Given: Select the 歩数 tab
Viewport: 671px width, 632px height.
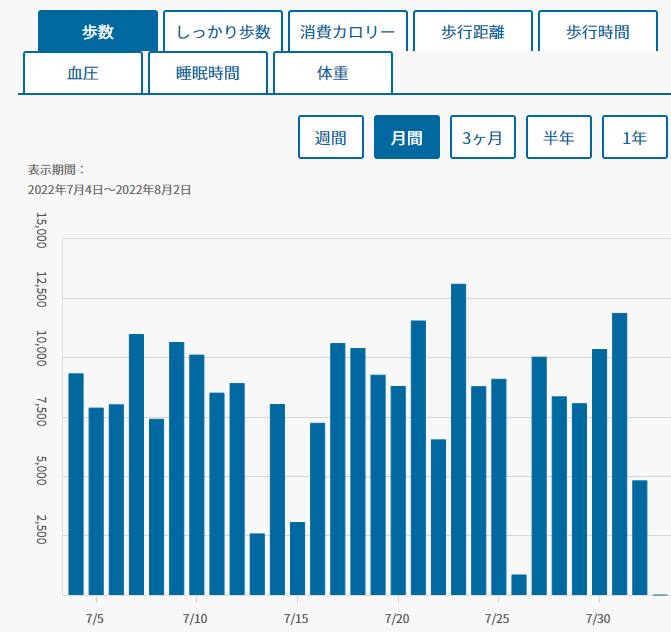Looking at the screenshot, I should [x=98, y=31].
